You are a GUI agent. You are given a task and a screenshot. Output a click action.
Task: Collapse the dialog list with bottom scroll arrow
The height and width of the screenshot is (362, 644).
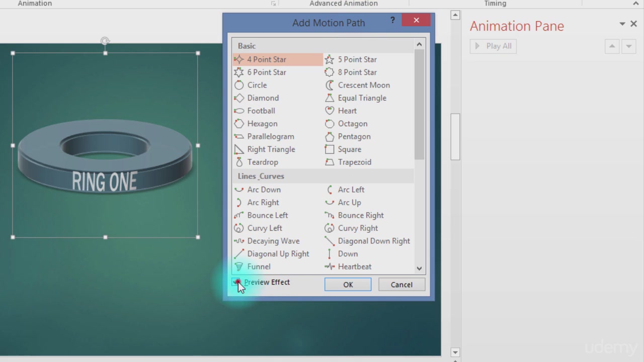[419, 268]
